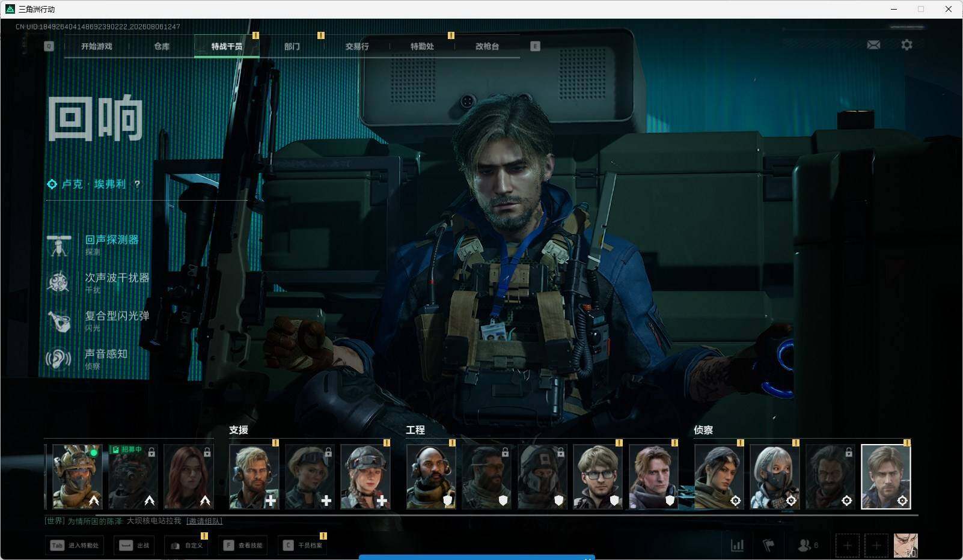Click the UID text at top
Image resolution: width=963 pixels, height=560 pixels.
pos(98,26)
